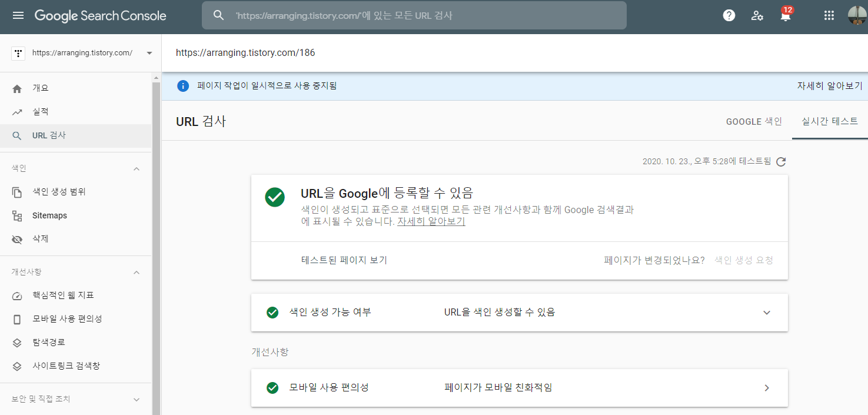Click green check of 모바일 사용 편의성 card
Image resolution: width=868 pixels, height=415 pixels.
click(272, 388)
